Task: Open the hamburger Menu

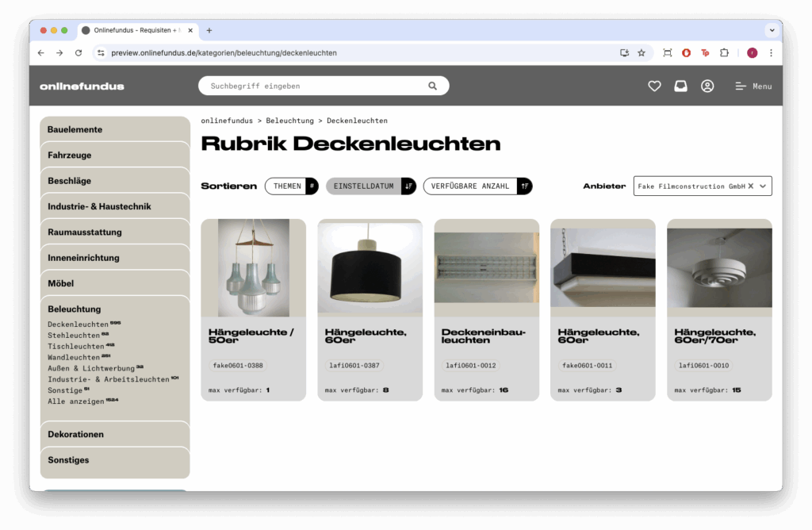Action: pyautogui.click(x=753, y=86)
